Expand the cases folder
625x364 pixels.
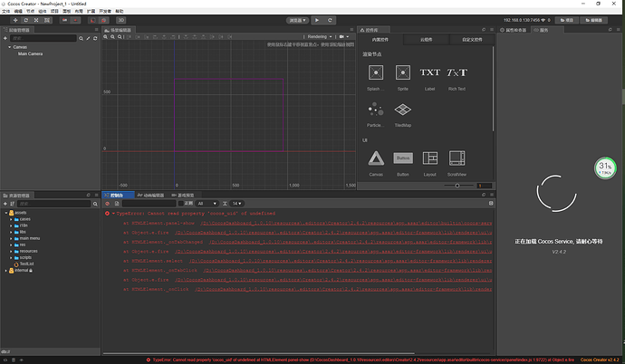pyautogui.click(x=11, y=219)
